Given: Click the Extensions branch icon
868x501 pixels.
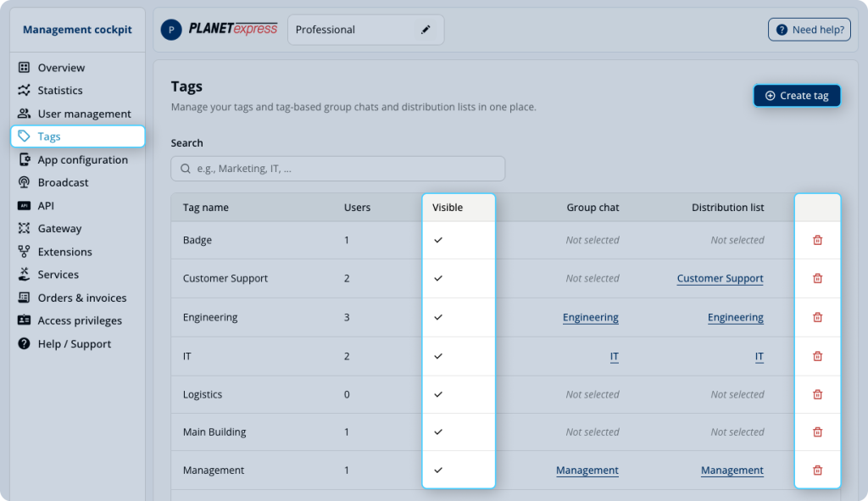Looking at the screenshot, I should (x=24, y=251).
